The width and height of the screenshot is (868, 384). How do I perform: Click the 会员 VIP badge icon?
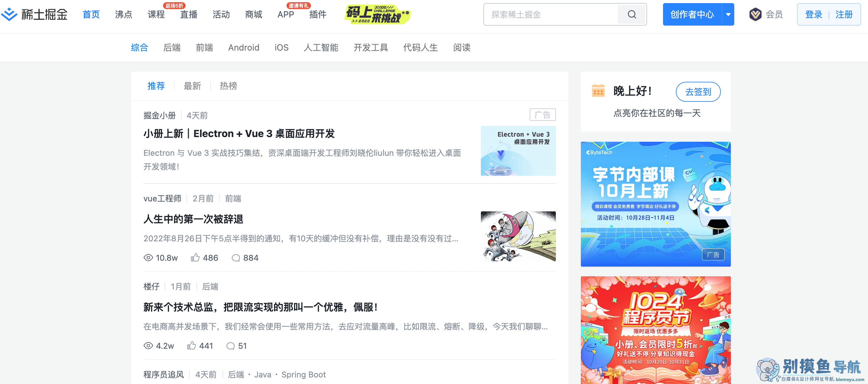tap(755, 14)
